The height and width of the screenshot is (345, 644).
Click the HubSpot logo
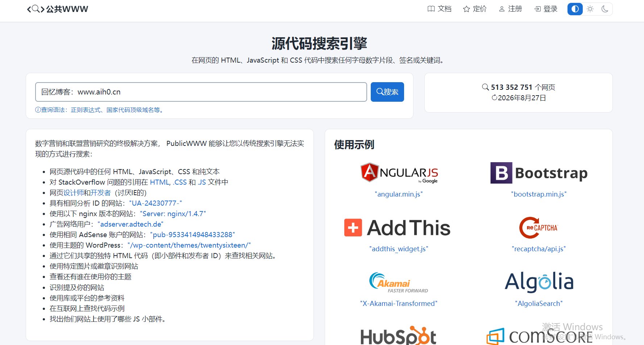tap(399, 336)
